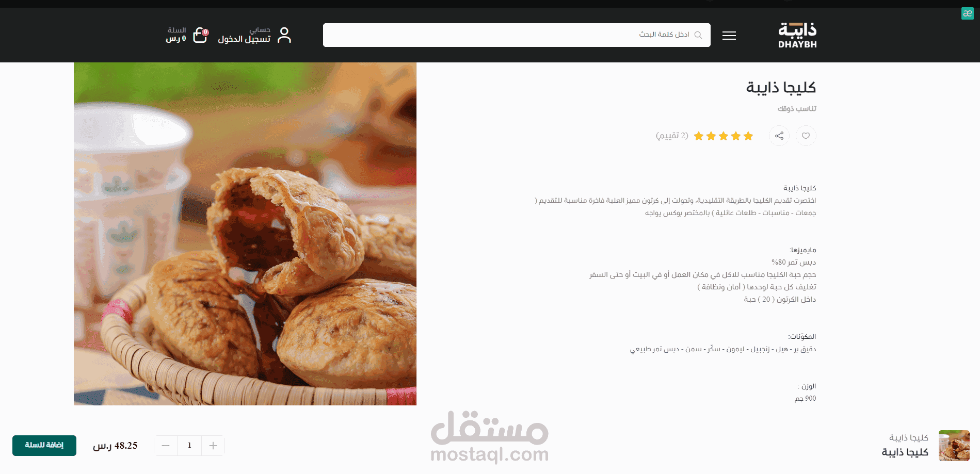
Task: Decrease quantity with minus button
Action: 166,446
